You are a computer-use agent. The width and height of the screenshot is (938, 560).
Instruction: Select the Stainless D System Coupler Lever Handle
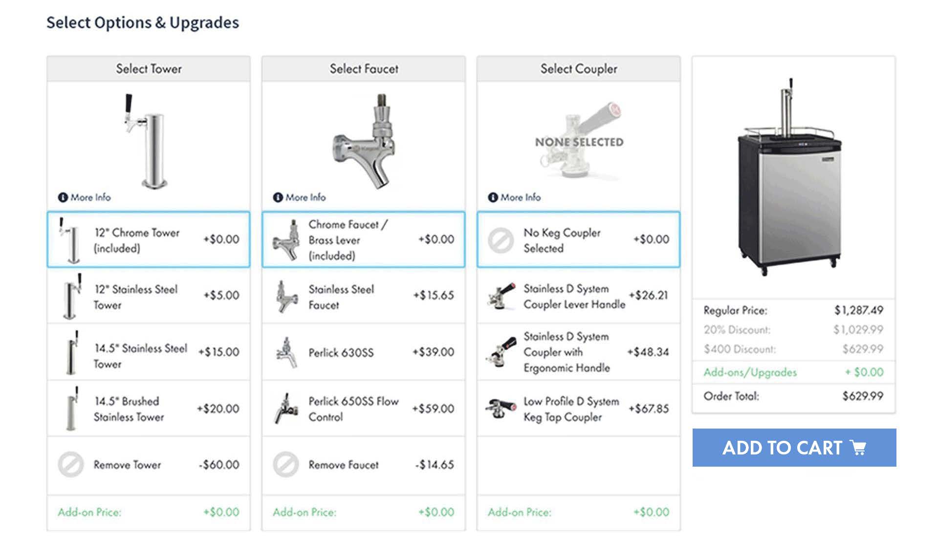[x=578, y=296]
